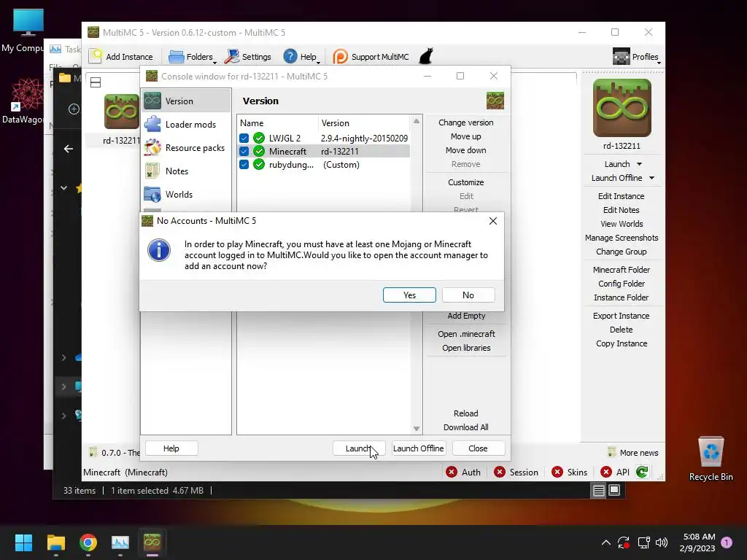This screenshot has width=747, height=560.
Task: Uncheck the LWJGL 2 component checkbox
Action: (x=244, y=138)
